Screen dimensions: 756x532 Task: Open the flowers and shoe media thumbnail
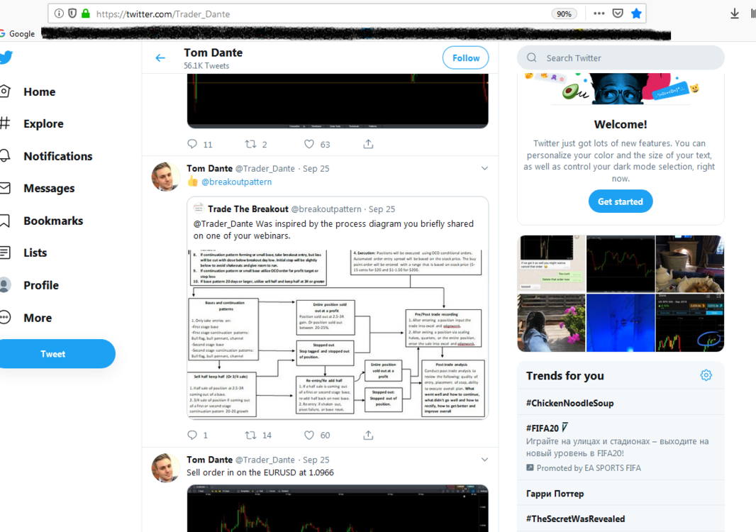(551, 323)
